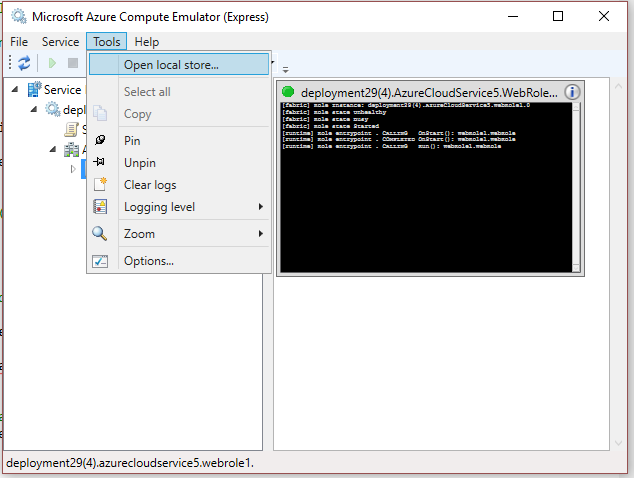Choose Unpin in Tools menu

179,163
